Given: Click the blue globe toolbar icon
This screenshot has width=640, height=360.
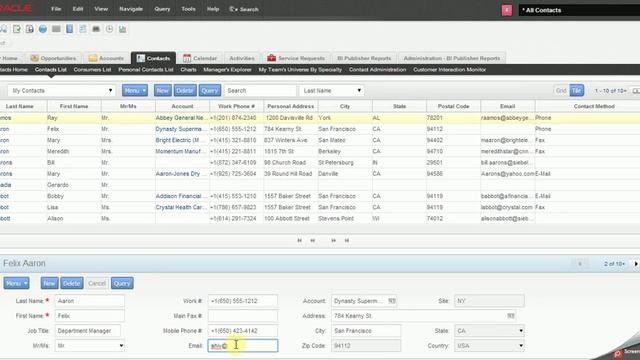Looking at the screenshot, I should 43,29.
